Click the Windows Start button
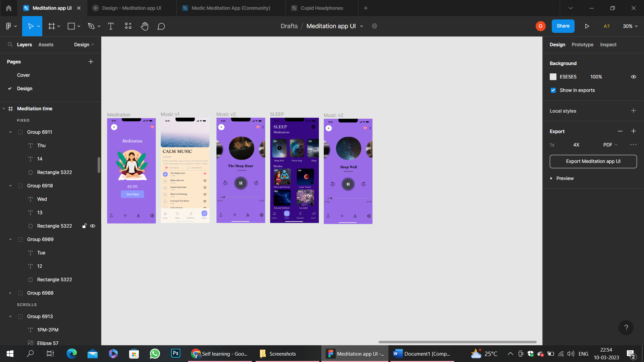 click(10, 354)
